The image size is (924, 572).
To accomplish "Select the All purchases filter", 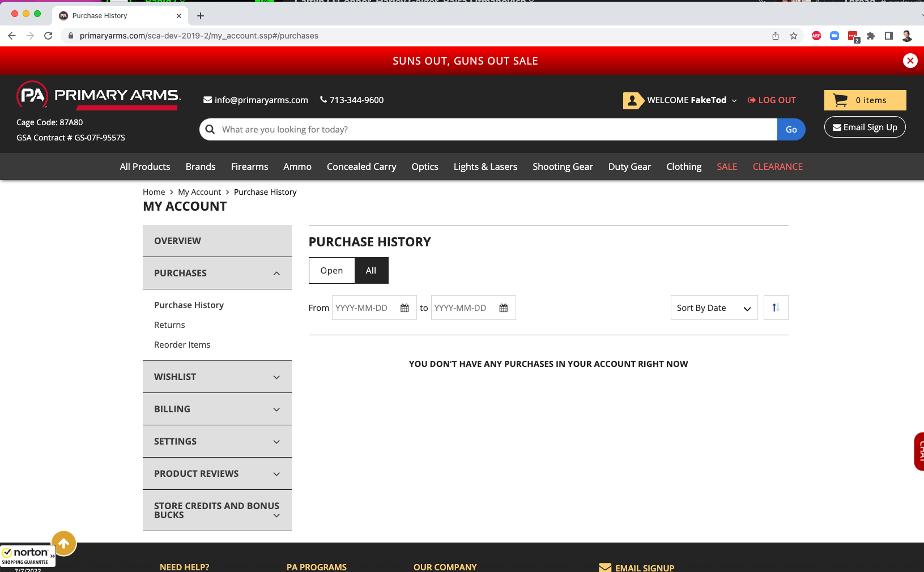I will [x=371, y=271].
